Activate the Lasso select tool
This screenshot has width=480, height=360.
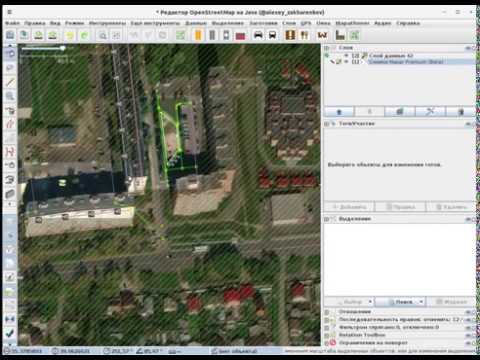coord(10,68)
